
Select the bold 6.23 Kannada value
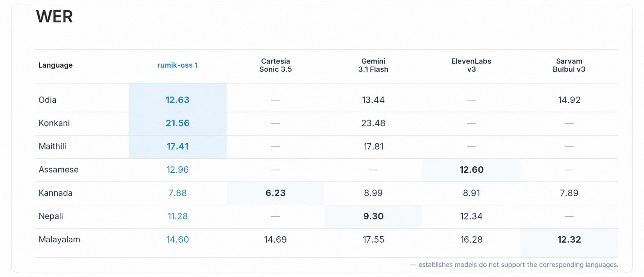(275, 193)
